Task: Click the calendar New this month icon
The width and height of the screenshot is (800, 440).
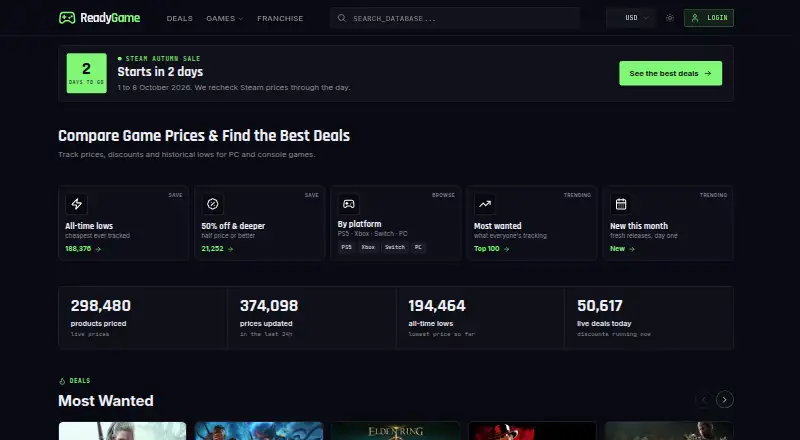Action: click(x=621, y=204)
